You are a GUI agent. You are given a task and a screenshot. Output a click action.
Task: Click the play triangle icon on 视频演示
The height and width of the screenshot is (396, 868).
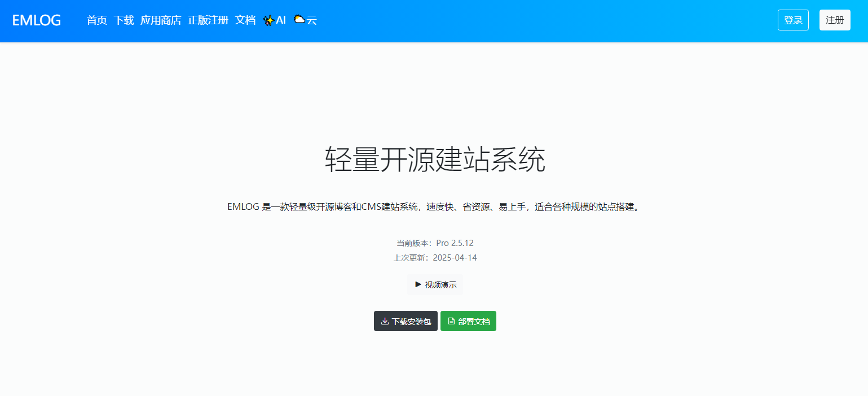(x=417, y=284)
